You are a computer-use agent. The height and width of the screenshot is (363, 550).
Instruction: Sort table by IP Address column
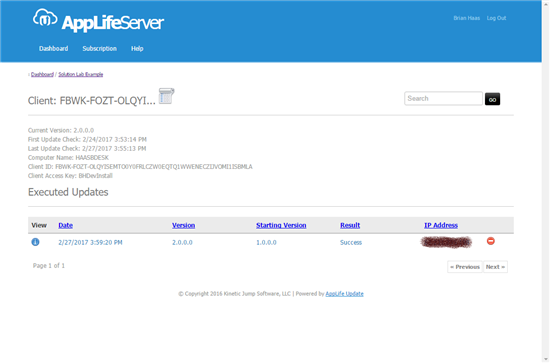(x=441, y=225)
